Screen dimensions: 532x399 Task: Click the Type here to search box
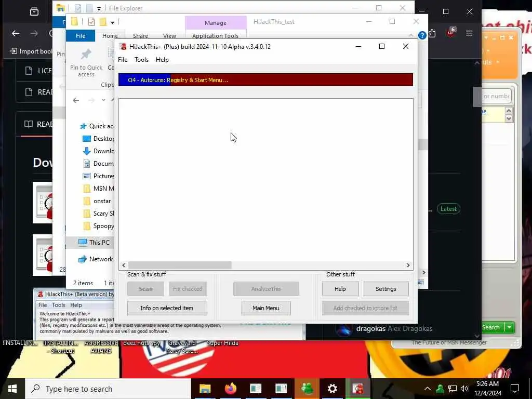[x=108, y=389]
